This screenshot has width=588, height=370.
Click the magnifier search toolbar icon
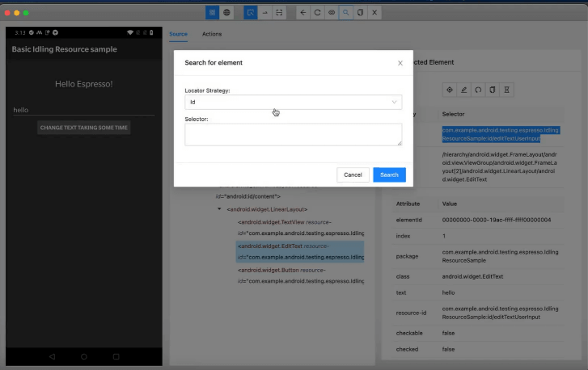(x=346, y=13)
